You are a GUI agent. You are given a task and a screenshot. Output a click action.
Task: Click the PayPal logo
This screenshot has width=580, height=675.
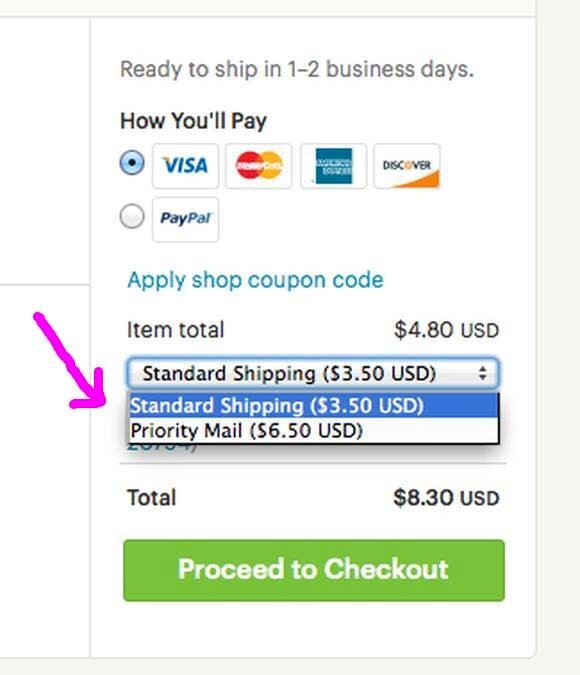click(185, 219)
